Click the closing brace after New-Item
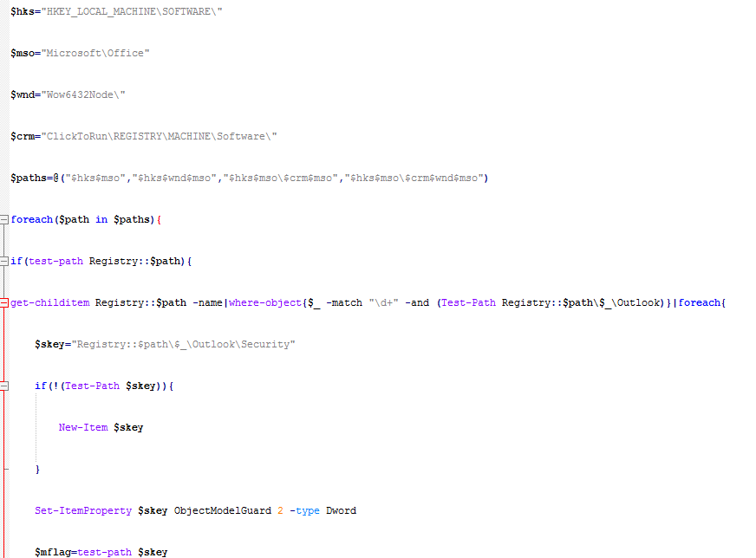756x558 pixels. tap(37, 470)
